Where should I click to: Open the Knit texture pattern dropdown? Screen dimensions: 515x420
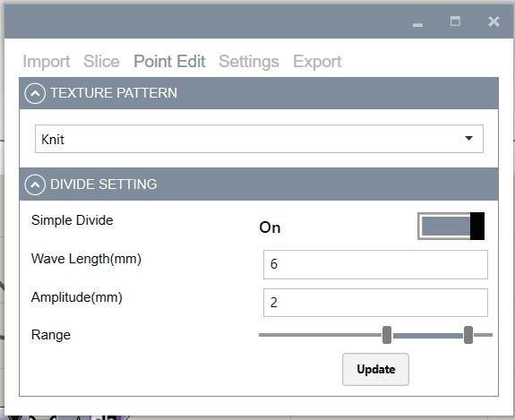pyautogui.click(x=259, y=139)
